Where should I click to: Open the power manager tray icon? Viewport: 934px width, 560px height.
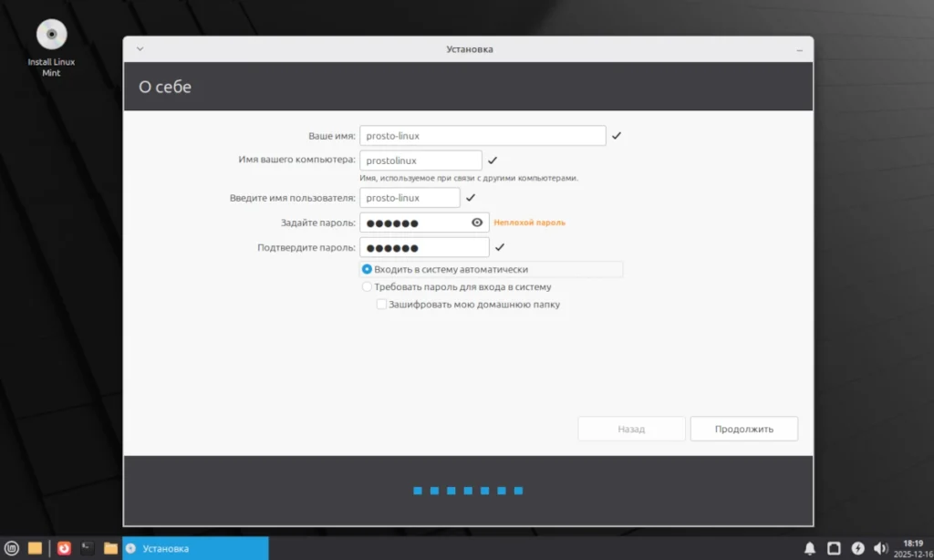coord(857,548)
